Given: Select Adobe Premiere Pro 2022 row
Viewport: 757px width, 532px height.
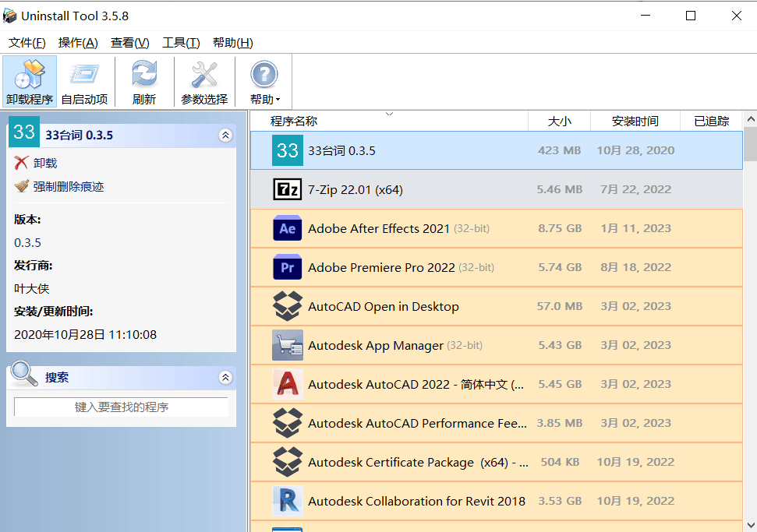Looking at the screenshot, I should point(497,268).
